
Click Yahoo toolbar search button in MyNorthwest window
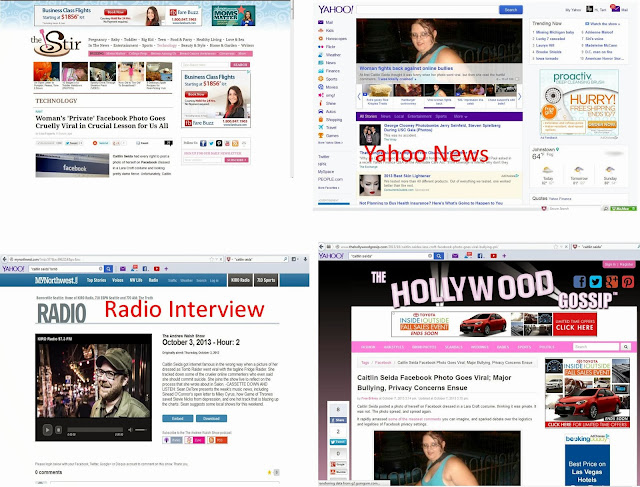[108, 269]
